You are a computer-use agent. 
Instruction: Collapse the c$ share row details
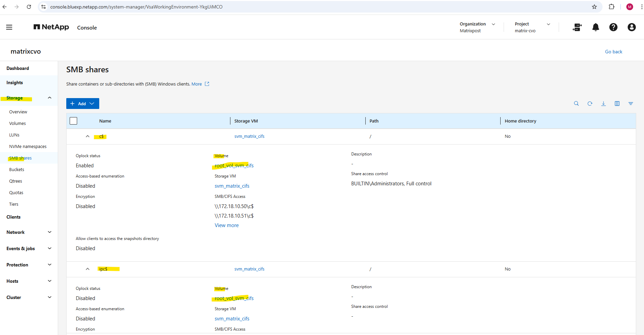[88, 136]
